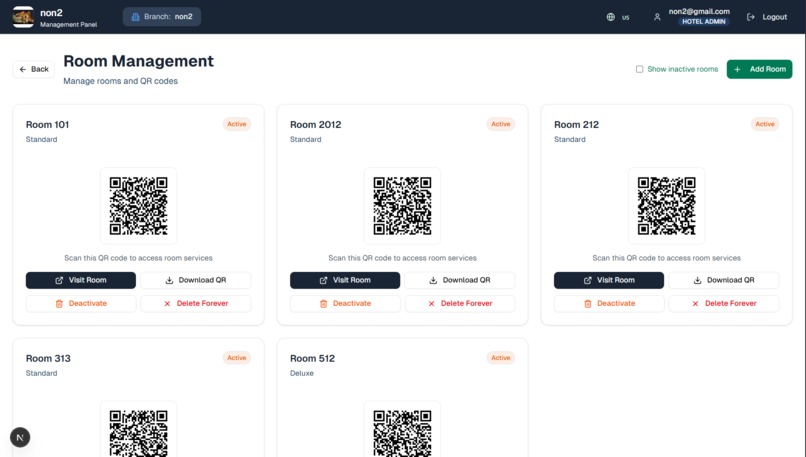This screenshot has width=806, height=457.
Task: Click Visit Room for Room 2012
Action: tap(345, 280)
